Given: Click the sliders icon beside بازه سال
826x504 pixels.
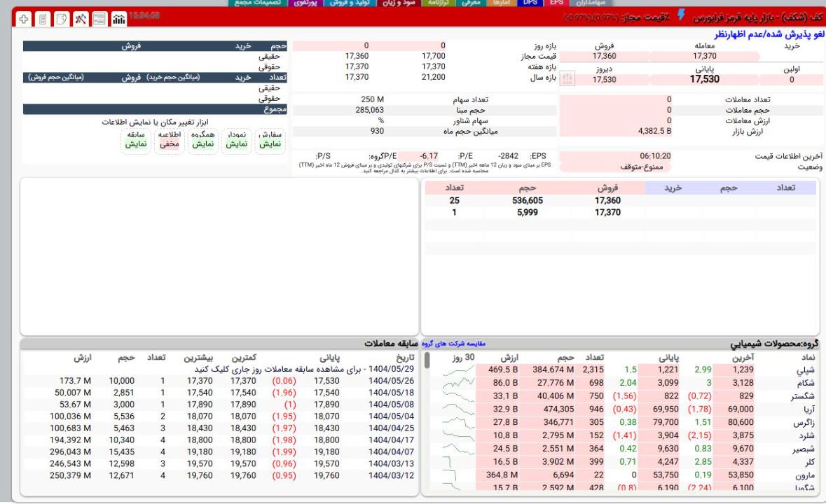Looking at the screenshot, I should tap(568, 79).
